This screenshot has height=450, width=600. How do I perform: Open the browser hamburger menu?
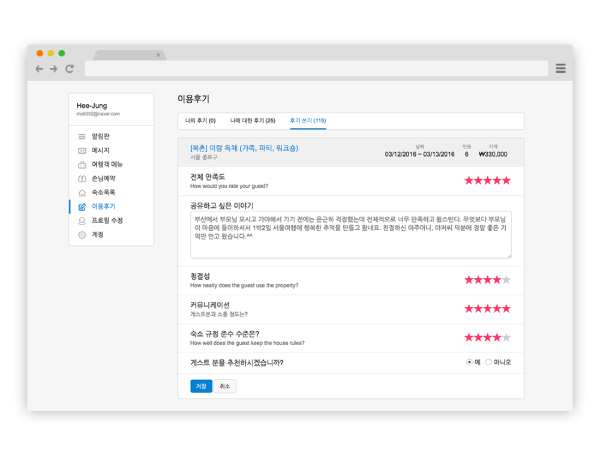point(561,68)
